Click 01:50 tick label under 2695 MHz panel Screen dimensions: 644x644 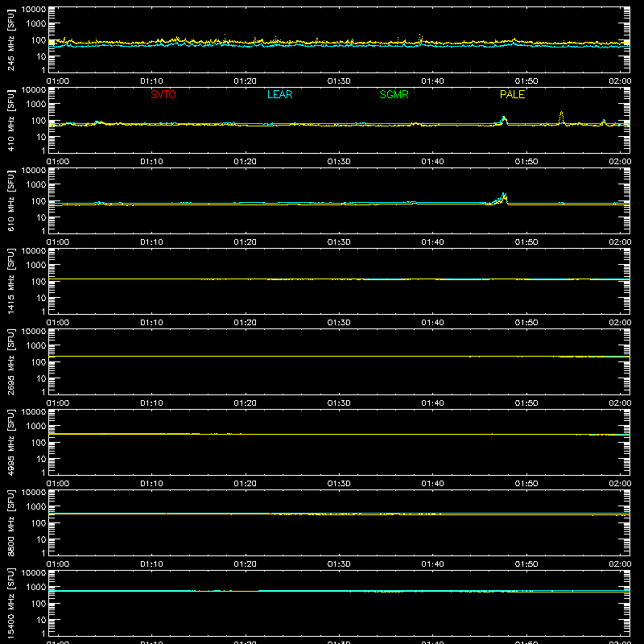526,403
